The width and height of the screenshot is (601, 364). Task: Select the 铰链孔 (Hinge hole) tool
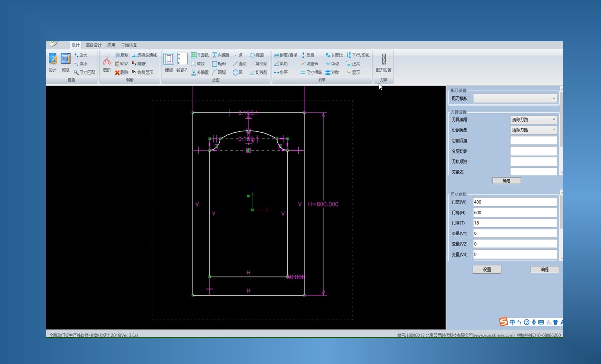coord(182,59)
